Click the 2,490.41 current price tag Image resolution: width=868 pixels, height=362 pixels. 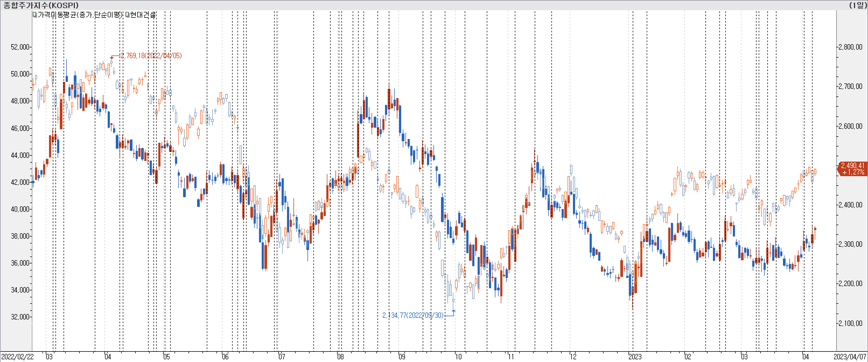click(852, 169)
